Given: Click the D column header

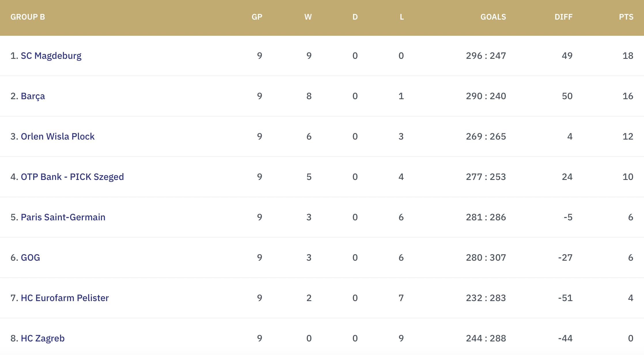Looking at the screenshot, I should click(355, 17).
